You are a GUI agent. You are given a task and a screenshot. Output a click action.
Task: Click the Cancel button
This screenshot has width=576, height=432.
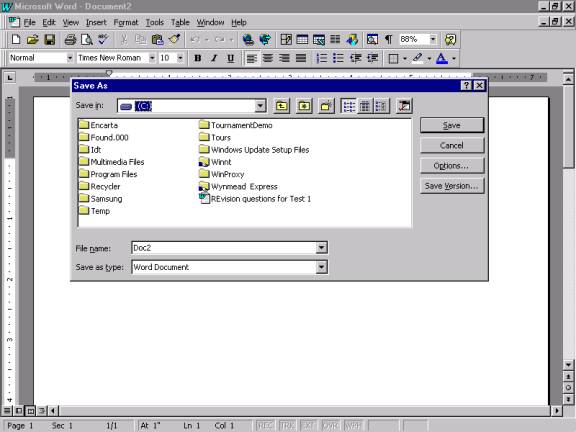coord(452,146)
